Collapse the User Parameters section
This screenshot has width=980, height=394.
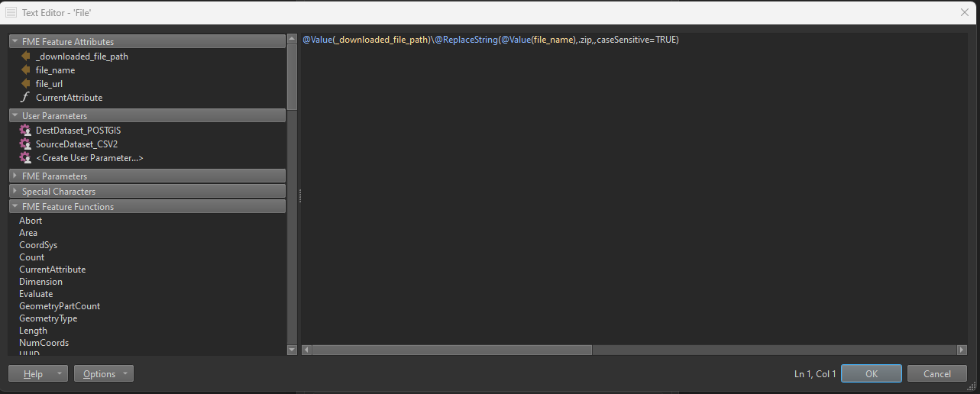[15, 116]
